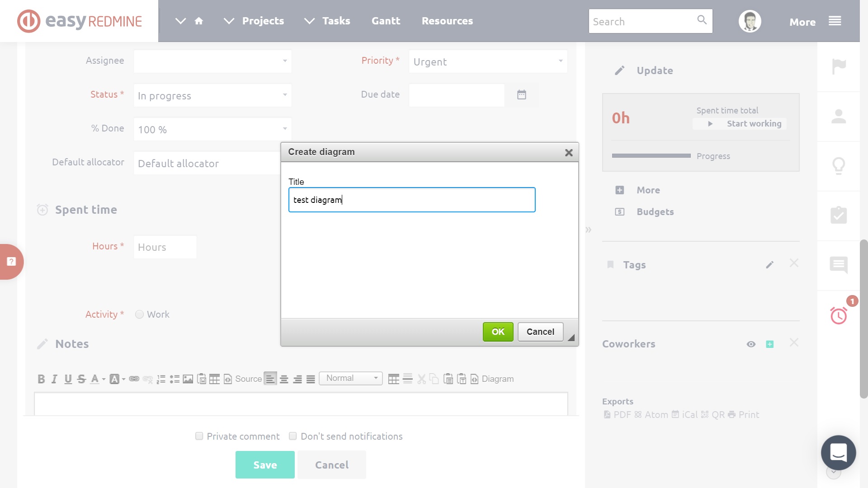Switch to the Gantt section
Viewport: 868px width, 488px height.
pyautogui.click(x=385, y=21)
